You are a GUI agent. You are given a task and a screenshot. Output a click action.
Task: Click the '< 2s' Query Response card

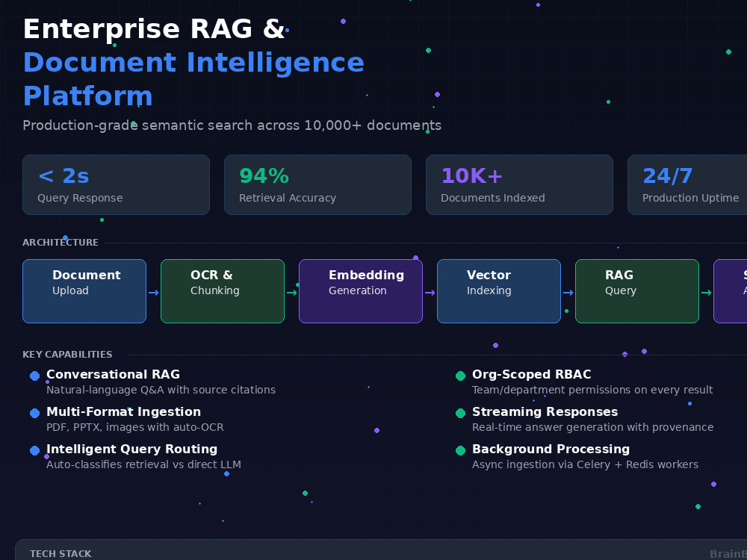click(x=116, y=184)
